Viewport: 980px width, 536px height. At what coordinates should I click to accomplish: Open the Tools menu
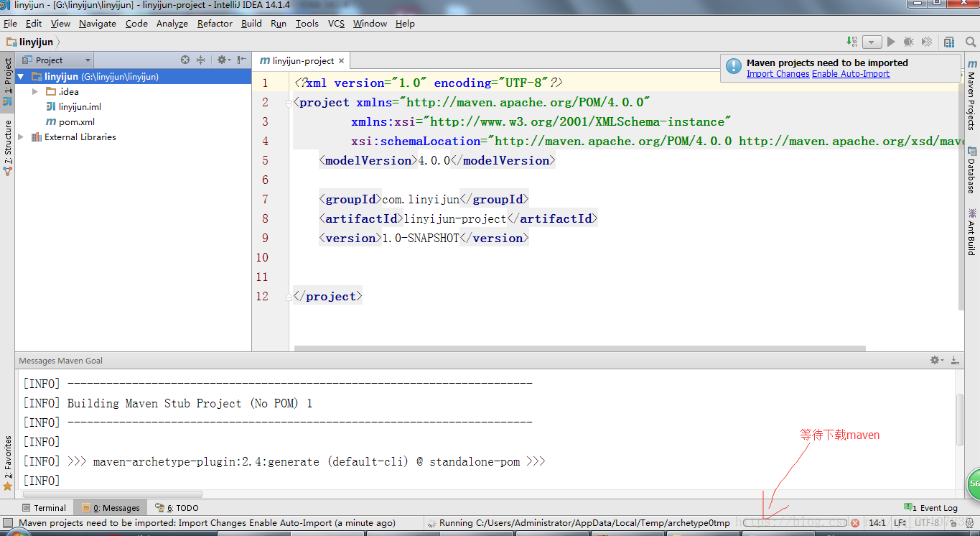point(307,23)
